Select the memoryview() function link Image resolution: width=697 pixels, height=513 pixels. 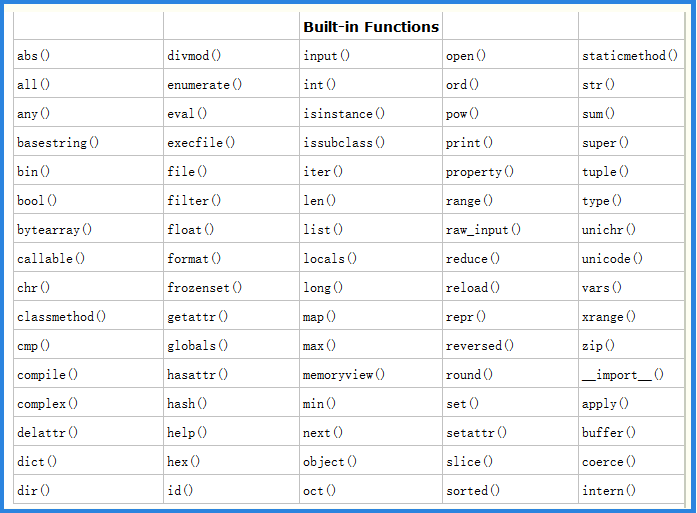[344, 375]
